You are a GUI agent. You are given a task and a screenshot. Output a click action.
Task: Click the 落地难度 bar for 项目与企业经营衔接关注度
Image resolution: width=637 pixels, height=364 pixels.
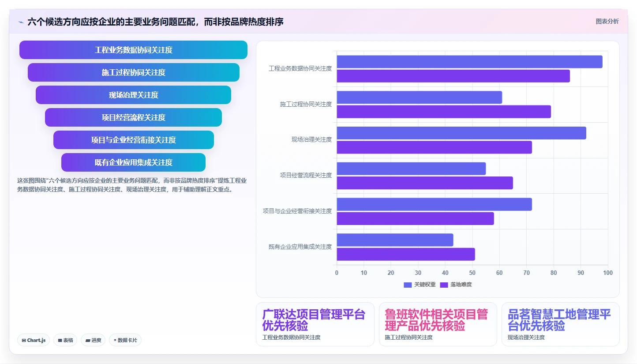pyautogui.click(x=416, y=218)
